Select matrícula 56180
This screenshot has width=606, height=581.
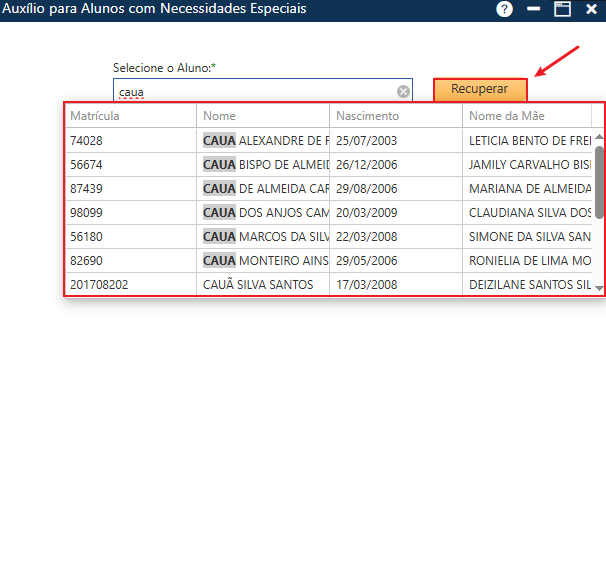(x=86, y=237)
